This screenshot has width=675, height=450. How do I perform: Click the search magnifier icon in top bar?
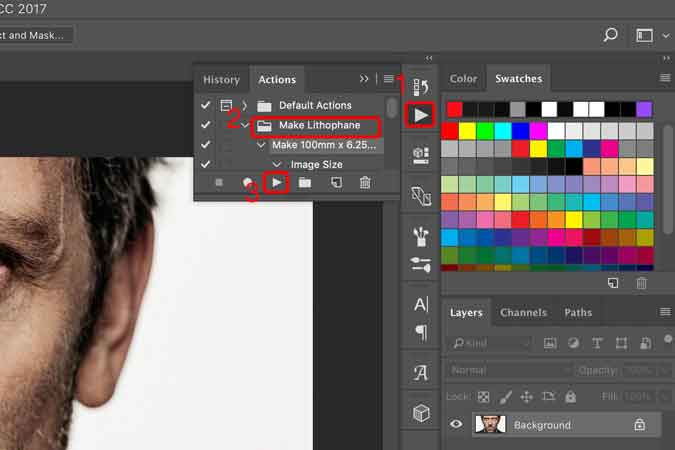point(610,35)
